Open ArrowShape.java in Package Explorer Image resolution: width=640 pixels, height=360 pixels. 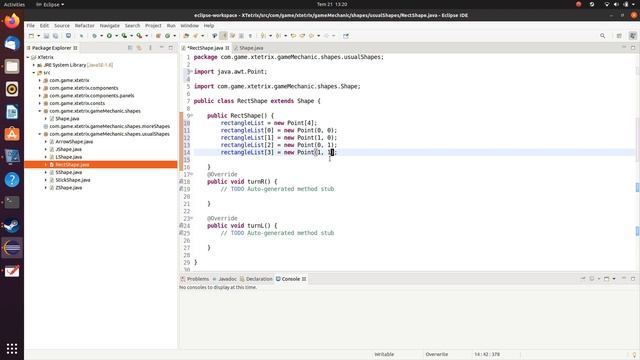(74, 142)
